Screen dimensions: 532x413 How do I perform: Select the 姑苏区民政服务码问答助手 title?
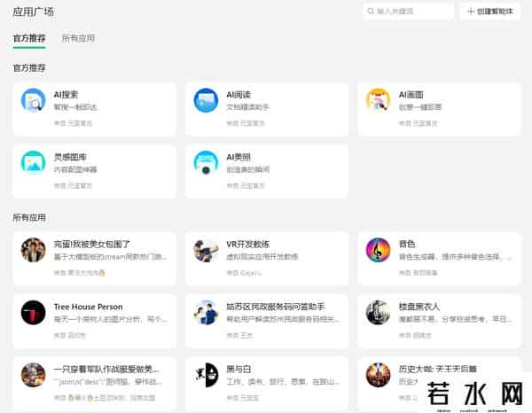tap(276, 307)
